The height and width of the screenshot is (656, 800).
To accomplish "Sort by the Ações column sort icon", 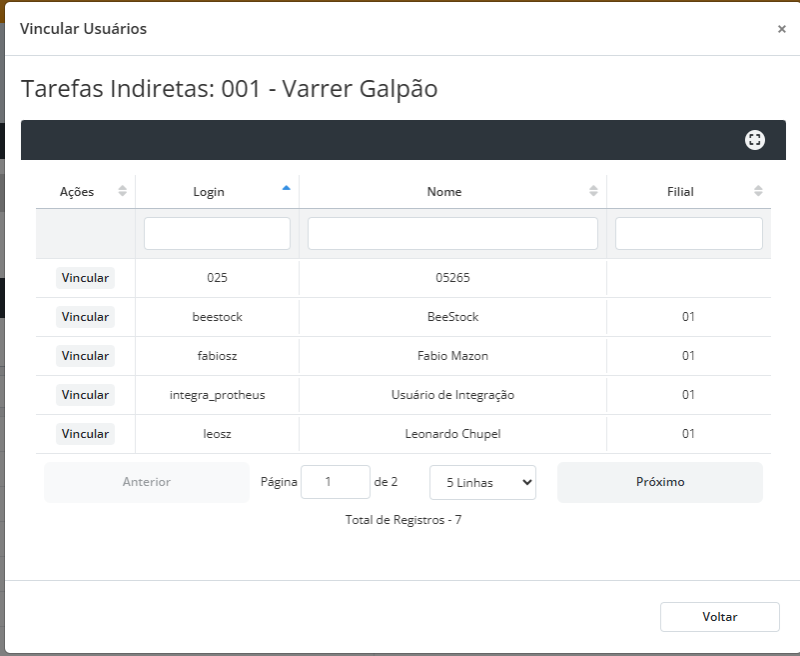I will tap(123, 191).
